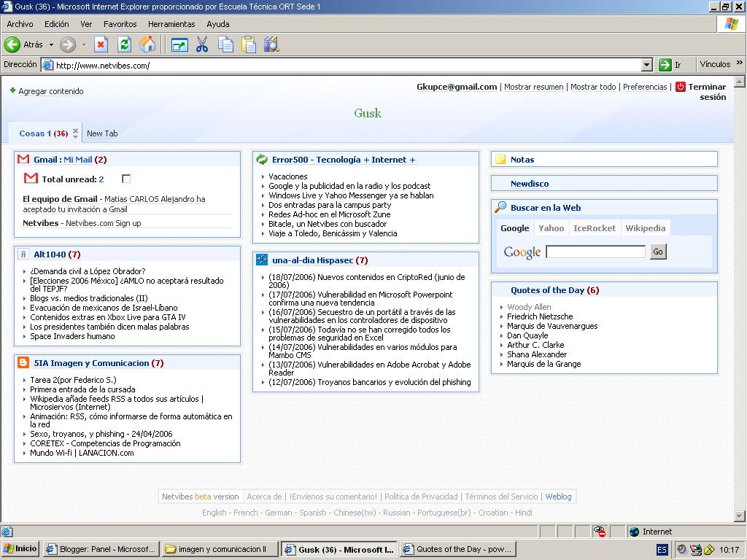This screenshot has height=560, width=747.
Task: Click the Mostrar todo link
Action: tap(593, 87)
